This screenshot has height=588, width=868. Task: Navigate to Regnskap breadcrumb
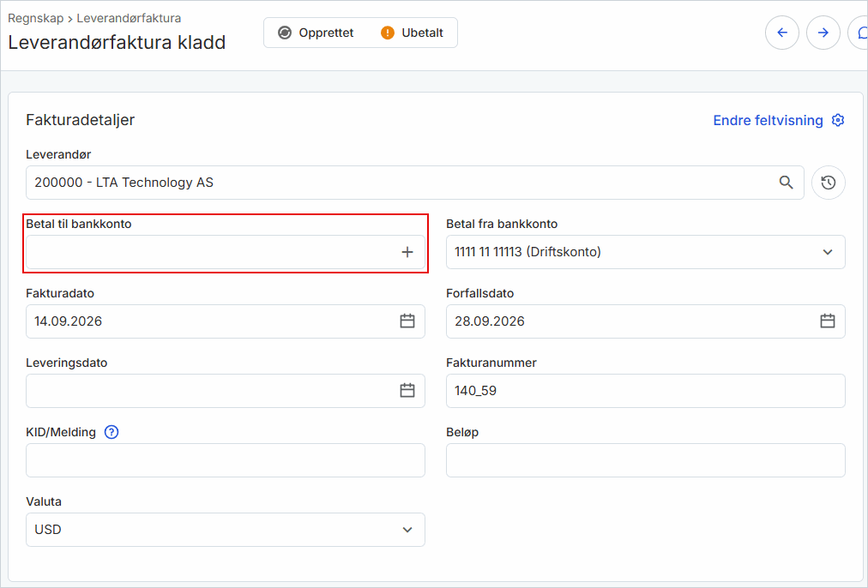pyautogui.click(x=35, y=18)
